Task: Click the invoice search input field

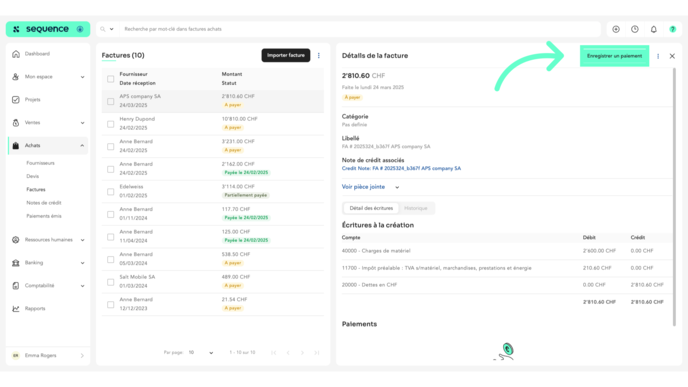Action: pos(360,29)
